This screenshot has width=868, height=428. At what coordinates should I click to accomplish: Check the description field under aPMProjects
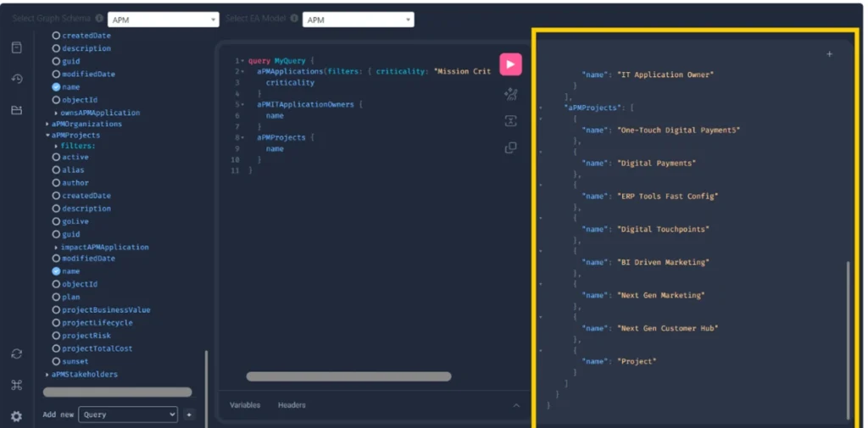[x=56, y=208]
